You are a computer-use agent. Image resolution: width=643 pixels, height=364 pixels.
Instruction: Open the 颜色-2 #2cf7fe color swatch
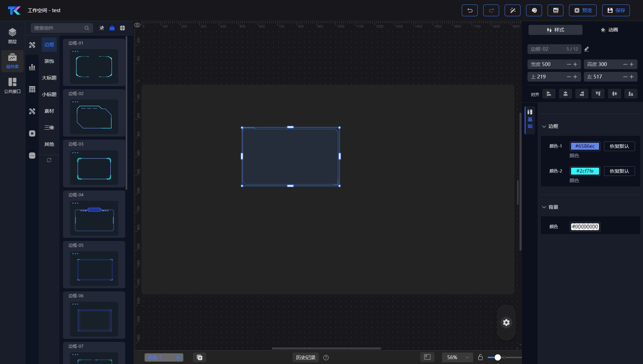click(585, 171)
